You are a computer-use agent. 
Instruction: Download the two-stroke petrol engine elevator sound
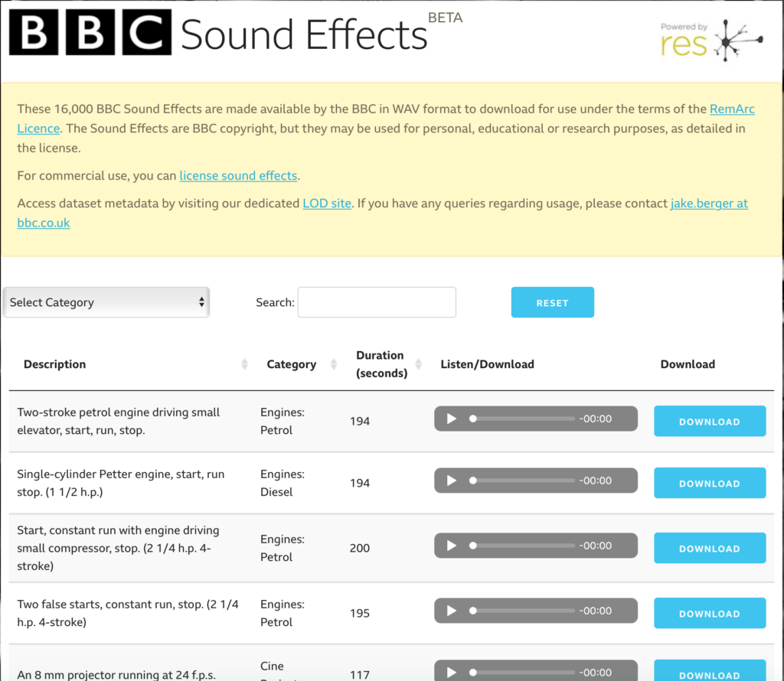(710, 421)
